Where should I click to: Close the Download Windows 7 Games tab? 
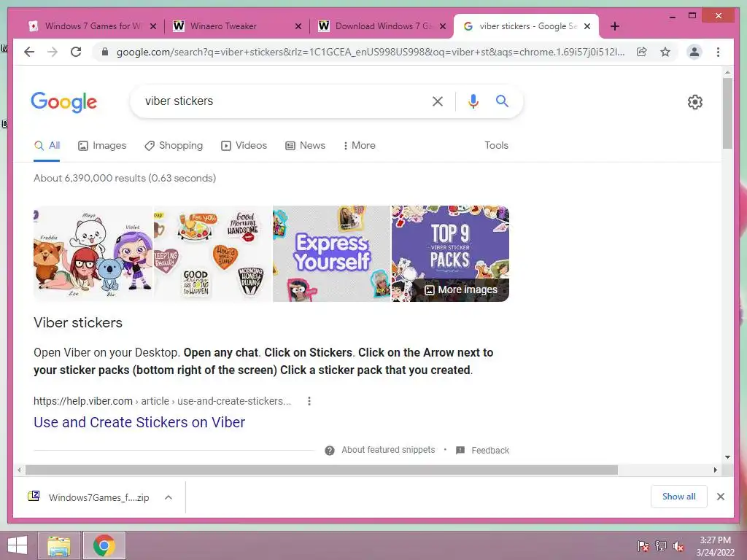[443, 26]
